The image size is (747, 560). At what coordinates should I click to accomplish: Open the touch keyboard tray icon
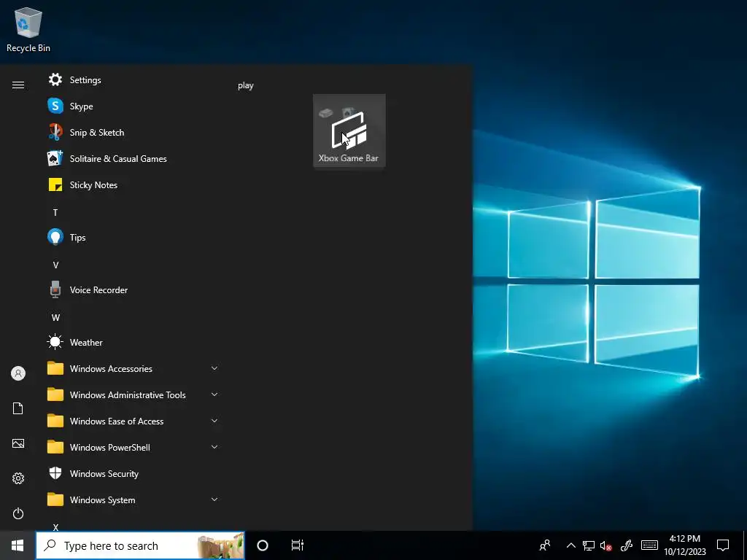tap(649, 545)
